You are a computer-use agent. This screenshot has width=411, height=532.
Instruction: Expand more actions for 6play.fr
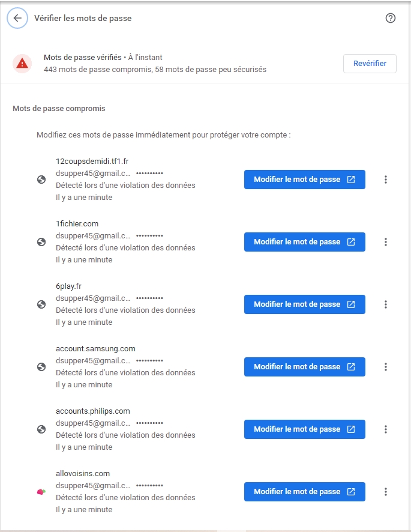[386, 304]
